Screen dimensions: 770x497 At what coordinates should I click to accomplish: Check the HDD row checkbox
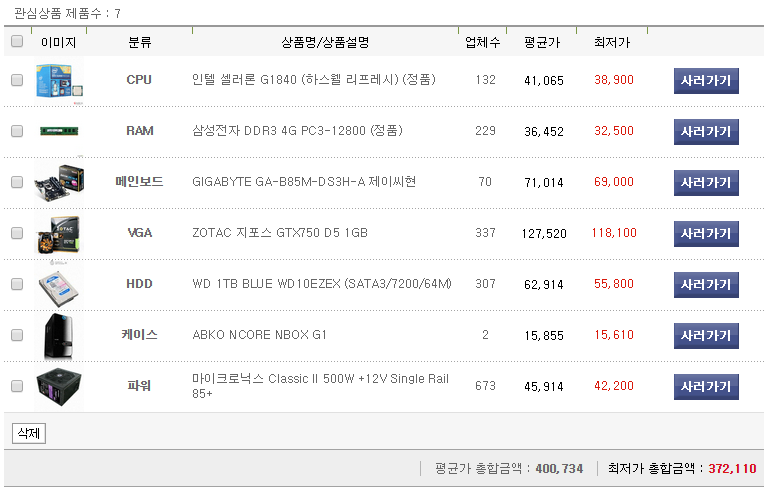pyautogui.click(x=17, y=284)
